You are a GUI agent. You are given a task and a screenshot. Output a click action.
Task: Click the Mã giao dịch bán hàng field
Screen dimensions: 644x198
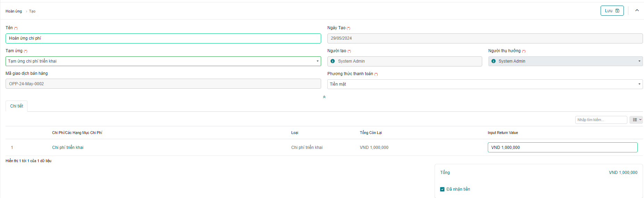163,84
